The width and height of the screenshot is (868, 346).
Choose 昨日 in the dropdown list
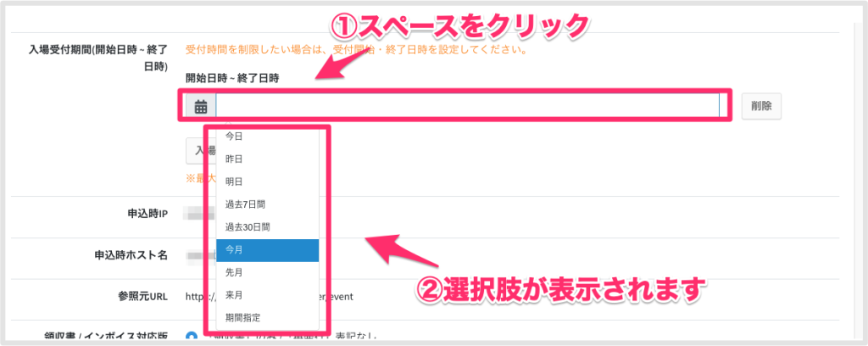[x=267, y=159]
